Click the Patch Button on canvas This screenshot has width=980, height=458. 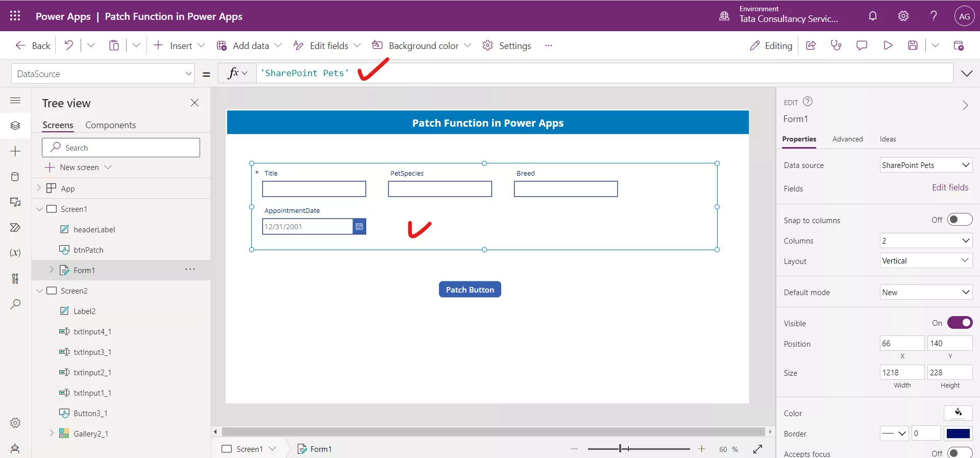click(x=470, y=290)
